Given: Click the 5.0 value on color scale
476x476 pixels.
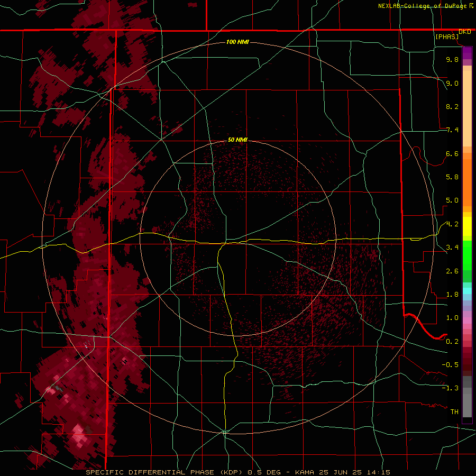Looking at the screenshot, I should [452, 200].
